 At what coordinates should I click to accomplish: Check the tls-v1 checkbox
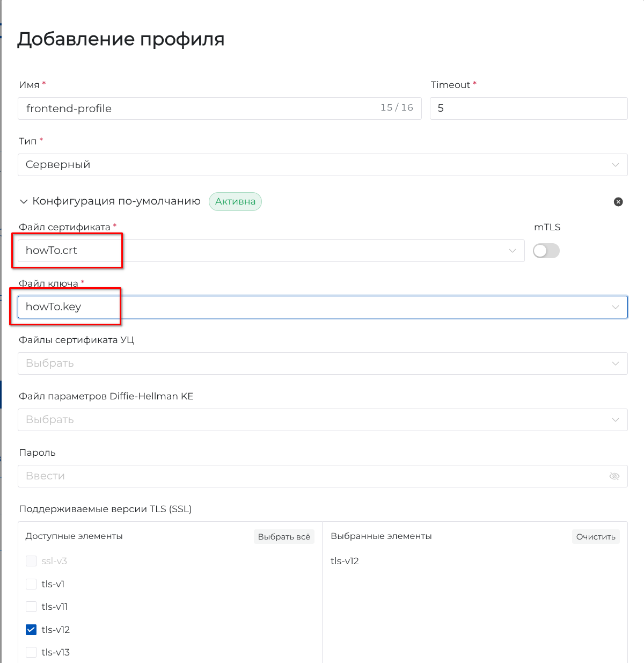click(31, 584)
